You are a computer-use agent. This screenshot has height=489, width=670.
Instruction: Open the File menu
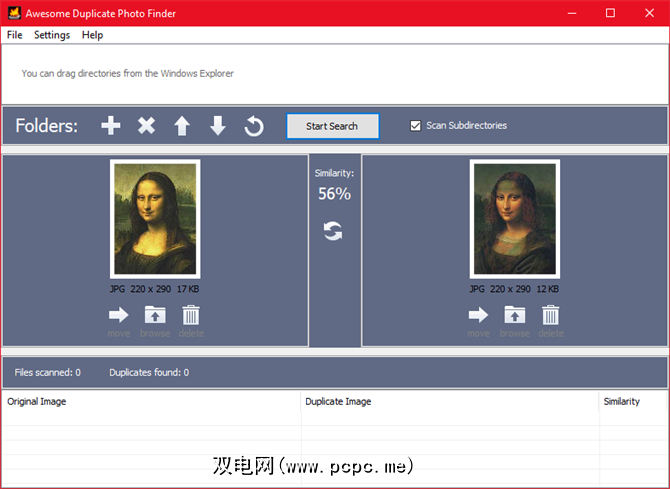click(15, 35)
